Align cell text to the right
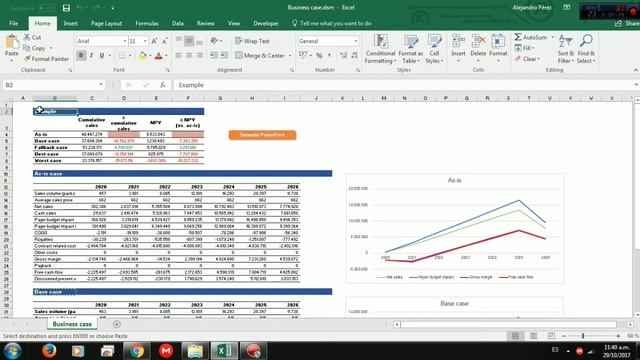 (199, 56)
